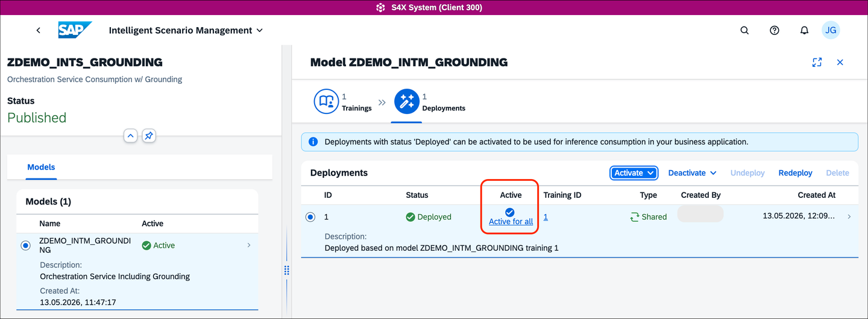Image resolution: width=868 pixels, height=319 pixels.
Task: Open details arrow of ZDEMO_INTM_GROUNDING model row
Action: [x=249, y=245]
